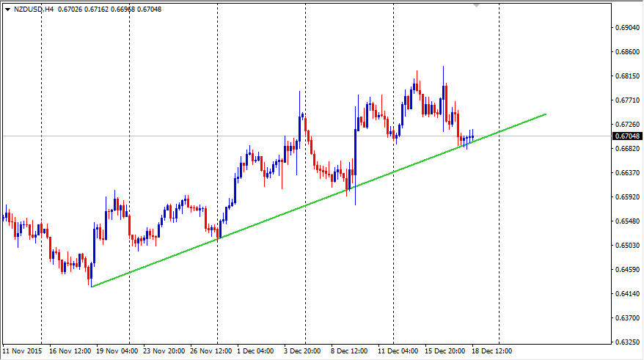Image resolution: width=644 pixels, height=360 pixels.
Task: Click the 0.68600 price axis label
Action: tap(628, 52)
